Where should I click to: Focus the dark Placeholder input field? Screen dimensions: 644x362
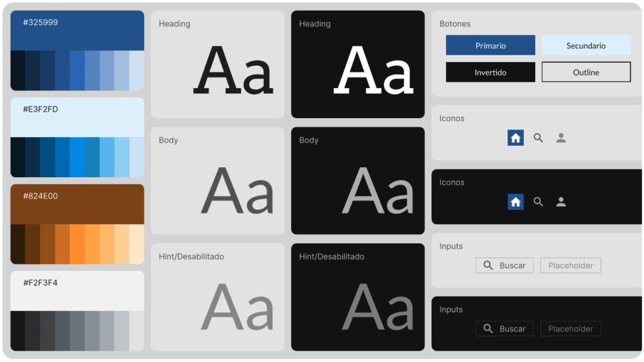point(570,329)
